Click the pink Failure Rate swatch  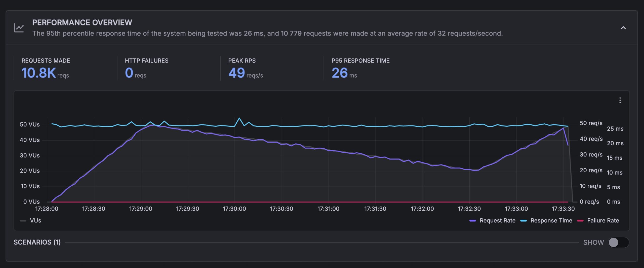tap(580, 221)
